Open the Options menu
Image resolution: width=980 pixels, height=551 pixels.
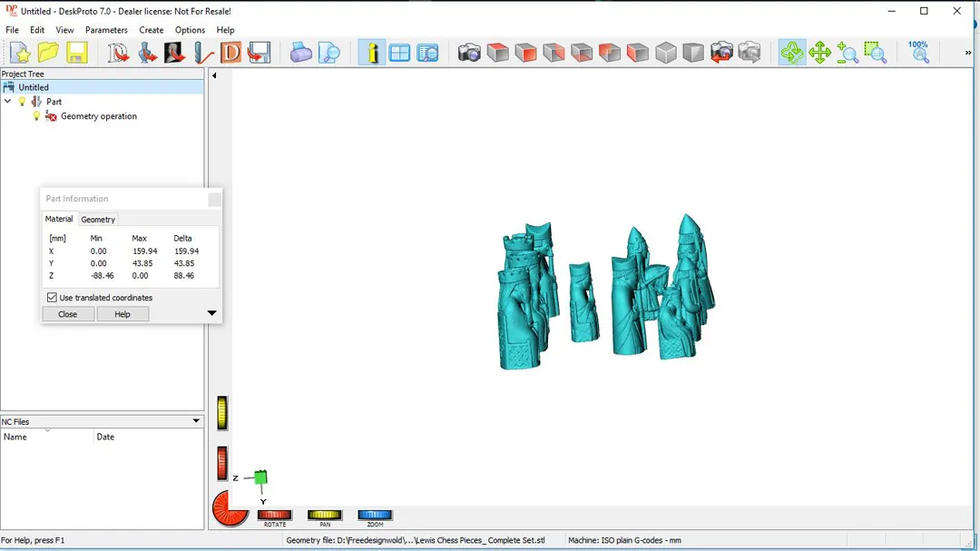(190, 30)
